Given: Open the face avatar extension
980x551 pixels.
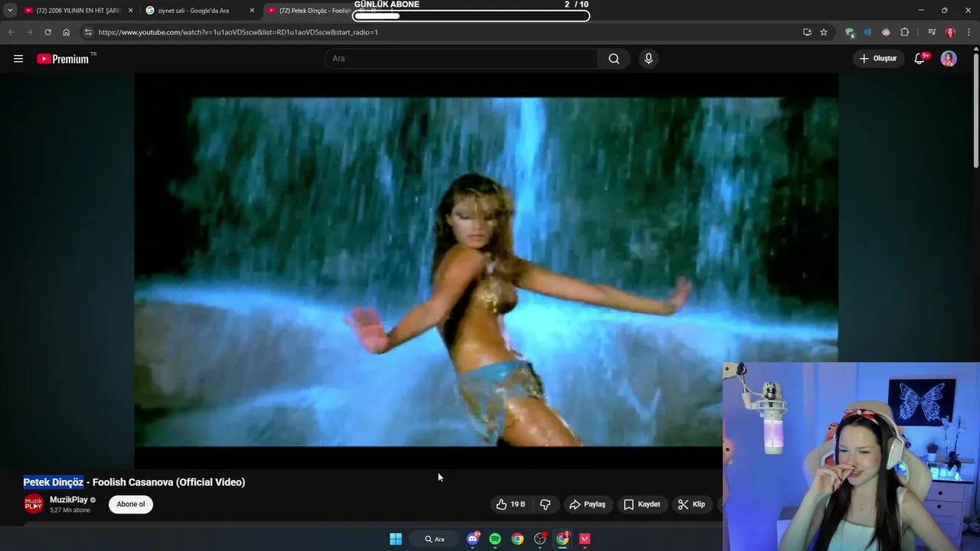Looking at the screenshot, I should coord(886,32).
